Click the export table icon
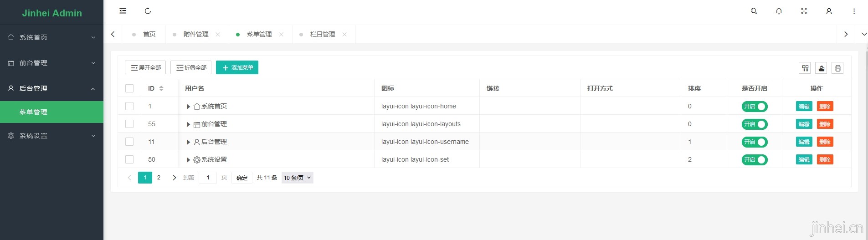Screen dimensions: 868x240 pyautogui.click(x=821, y=68)
